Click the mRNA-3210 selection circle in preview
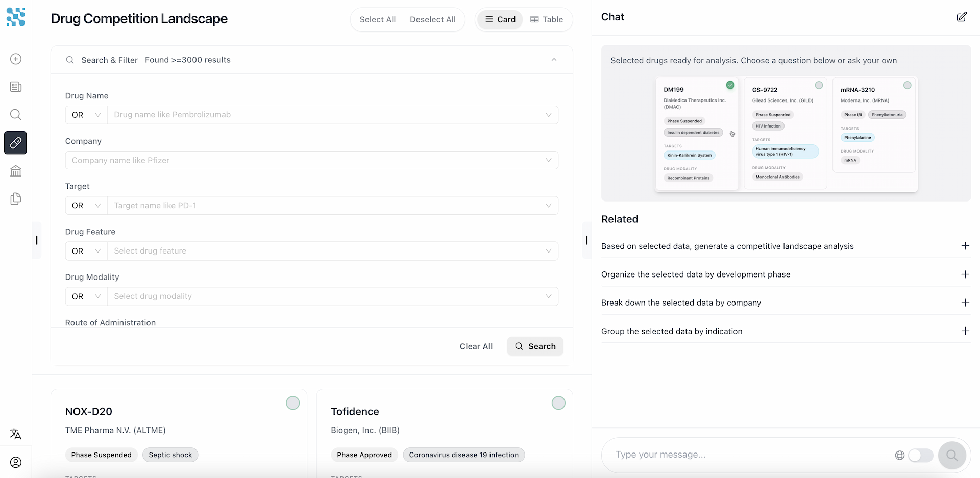 [908, 85]
